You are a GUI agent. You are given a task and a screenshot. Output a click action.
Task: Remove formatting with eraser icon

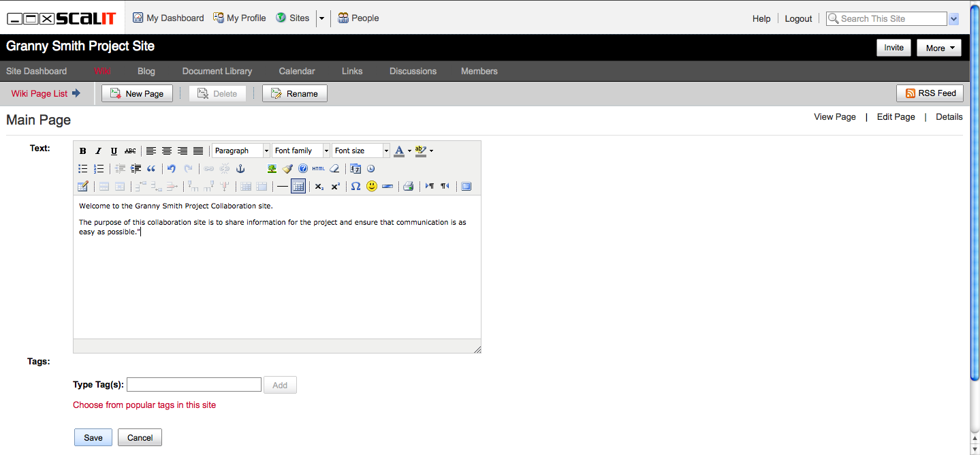334,169
